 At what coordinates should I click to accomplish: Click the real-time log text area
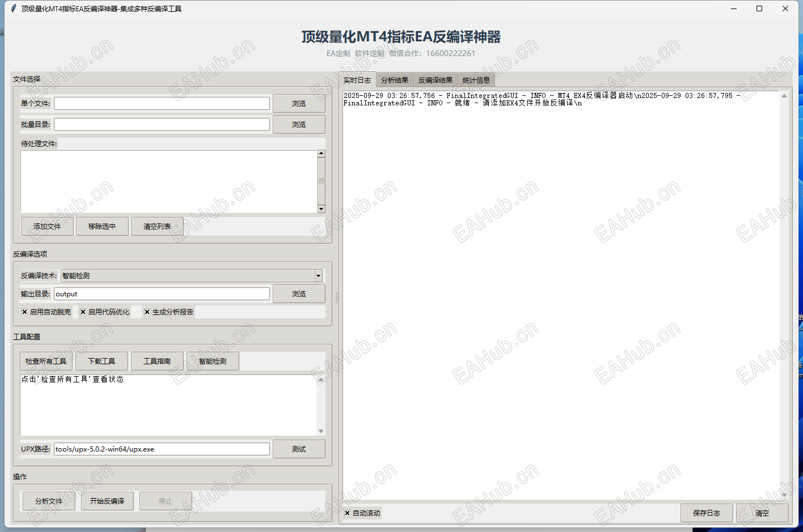(561, 296)
